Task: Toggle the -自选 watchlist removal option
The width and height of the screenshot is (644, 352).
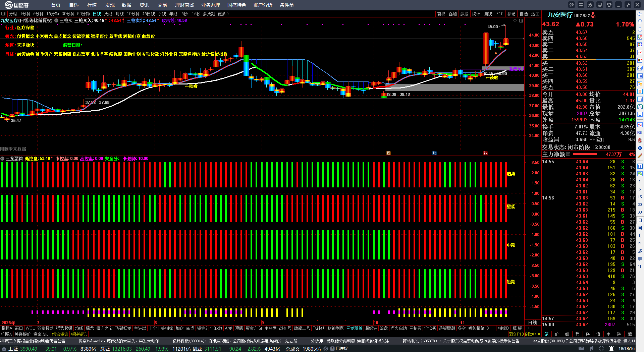Action: (523, 14)
